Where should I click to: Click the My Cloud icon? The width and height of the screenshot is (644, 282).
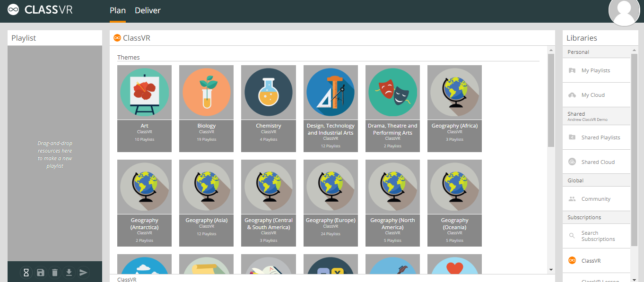pos(572,95)
